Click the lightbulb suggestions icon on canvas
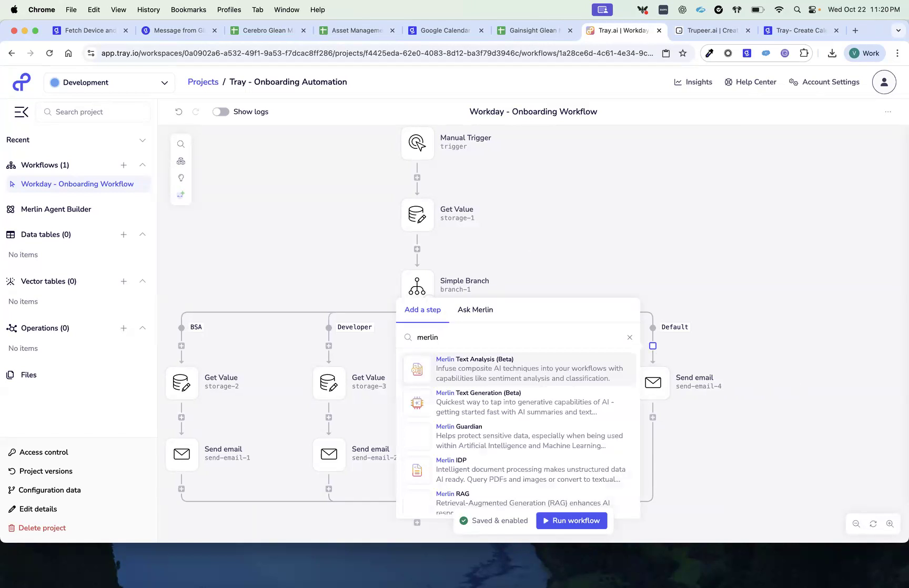The height and width of the screenshot is (588, 909). pyautogui.click(x=180, y=177)
